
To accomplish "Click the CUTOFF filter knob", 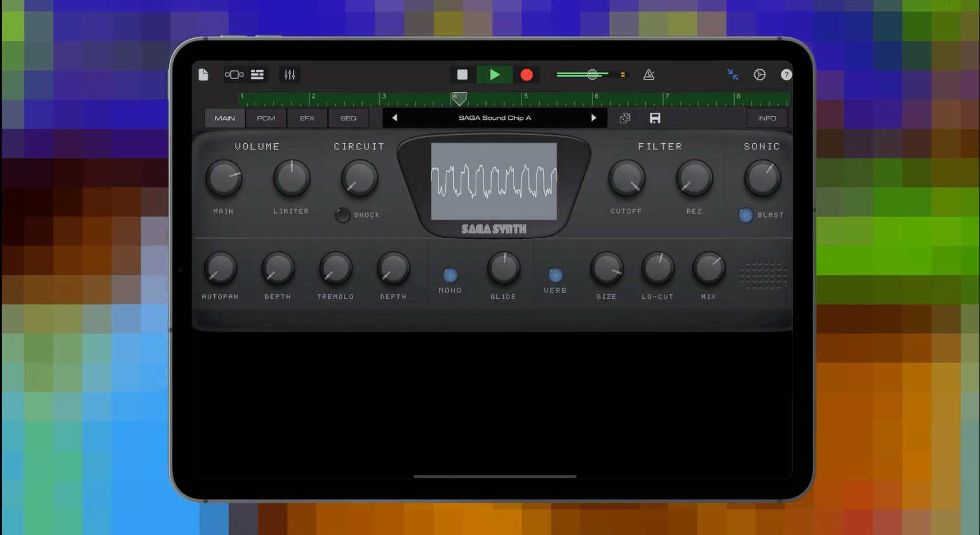I will [x=626, y=178].
